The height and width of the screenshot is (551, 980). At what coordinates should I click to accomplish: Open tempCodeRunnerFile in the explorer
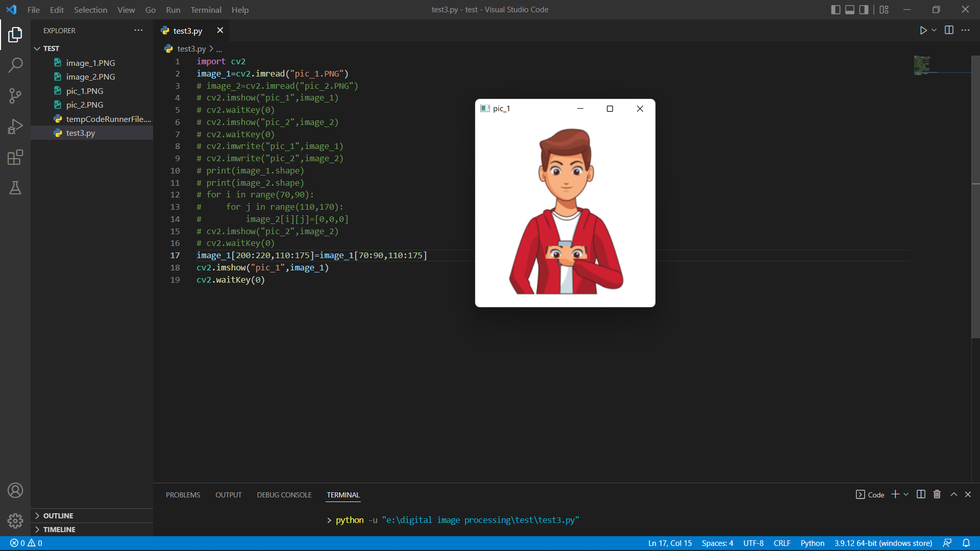tap(92, 119)
